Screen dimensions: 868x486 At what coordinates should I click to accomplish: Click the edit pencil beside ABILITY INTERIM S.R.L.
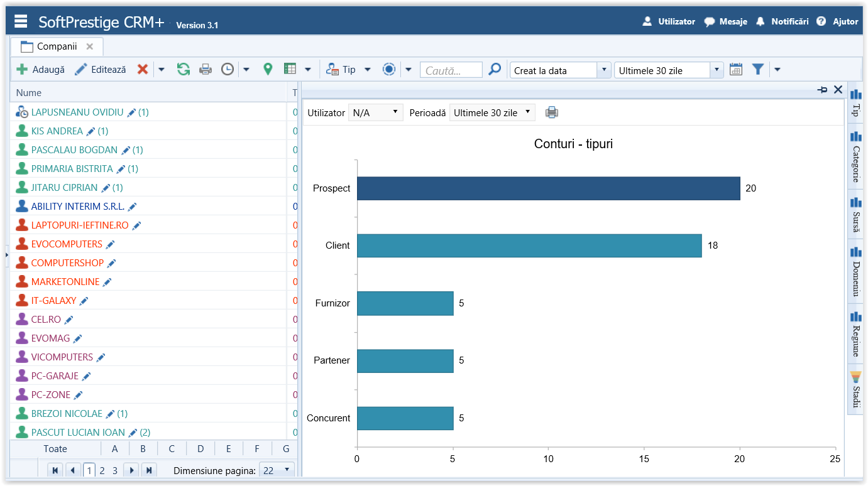pos(132,207)
